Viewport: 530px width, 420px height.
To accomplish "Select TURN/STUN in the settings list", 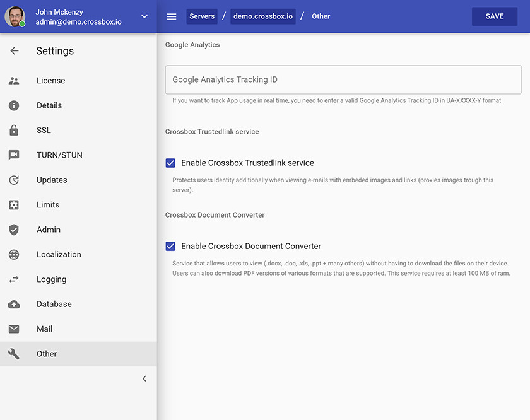I will pos(78,155).
